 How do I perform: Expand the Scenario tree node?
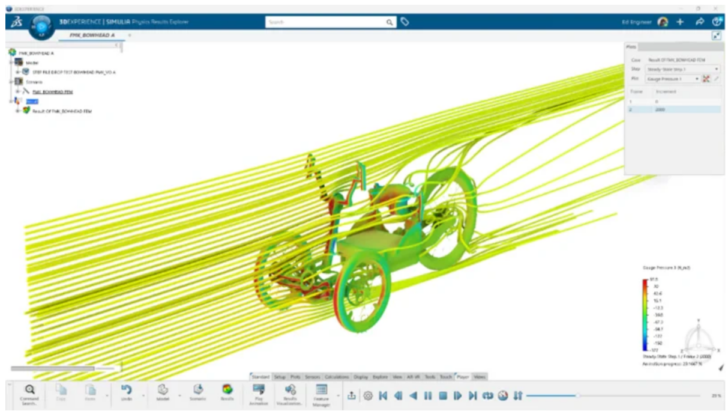point(11,82)
